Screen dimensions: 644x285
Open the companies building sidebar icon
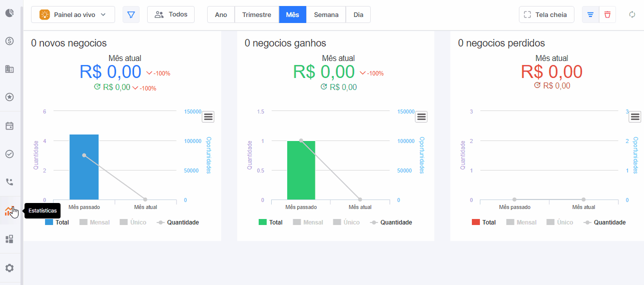coord(9,69)
